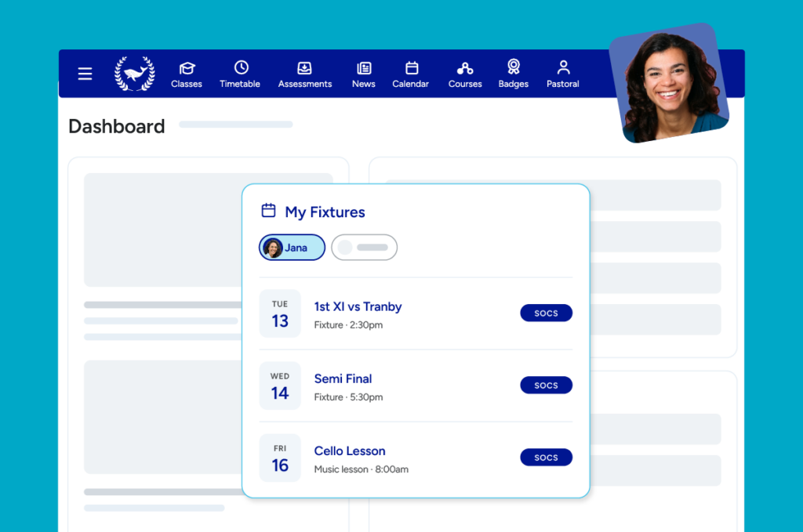Click the WED 14 date tile
Screen dimensions: 803x532
(x=280, y=385)
